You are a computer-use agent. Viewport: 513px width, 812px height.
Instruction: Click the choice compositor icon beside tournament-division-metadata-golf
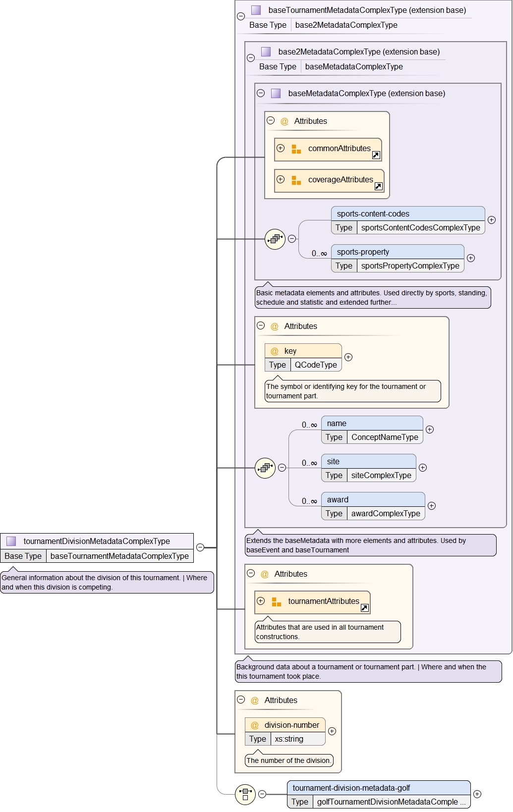pyautogui.click(x=245, y=794)
